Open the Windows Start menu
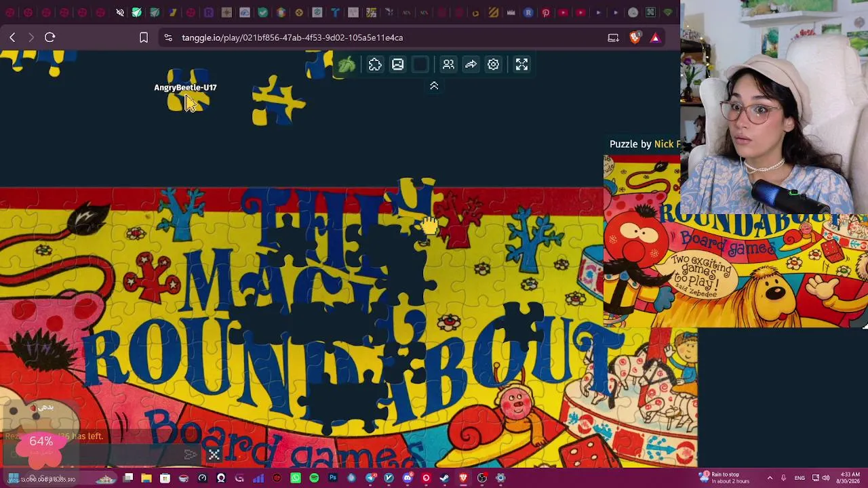The width and height of the screenshot is (868, 488). (x=13, y=479)
